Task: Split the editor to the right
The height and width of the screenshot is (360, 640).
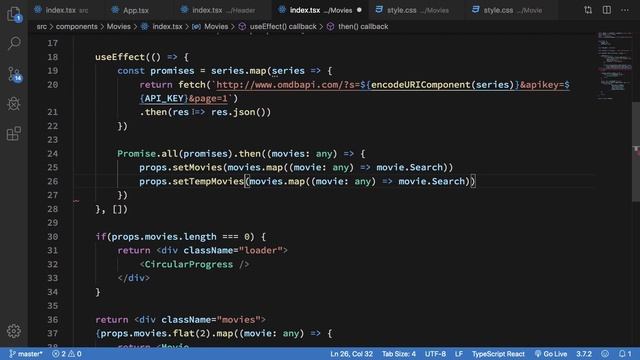Action: click(607, 10)
